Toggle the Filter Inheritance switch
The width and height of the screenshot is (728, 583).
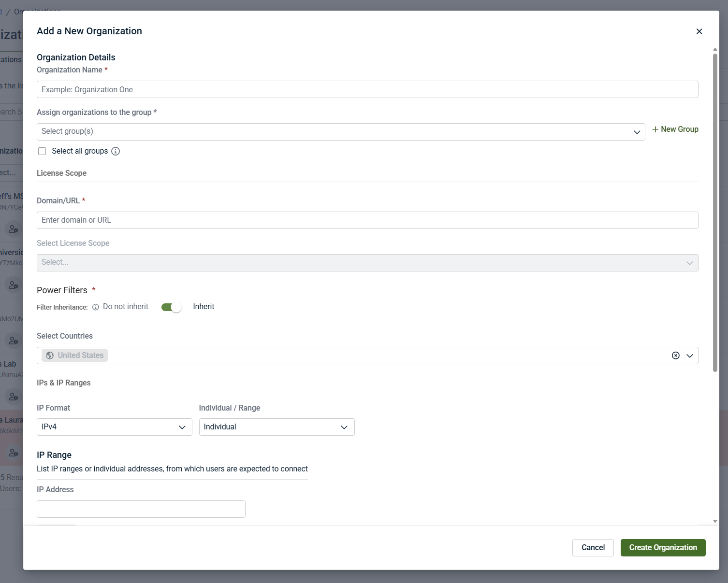pos(171,307)
